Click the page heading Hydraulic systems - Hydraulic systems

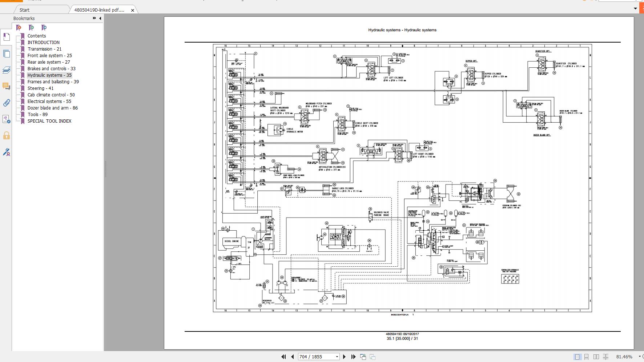[x=402, y=30]
